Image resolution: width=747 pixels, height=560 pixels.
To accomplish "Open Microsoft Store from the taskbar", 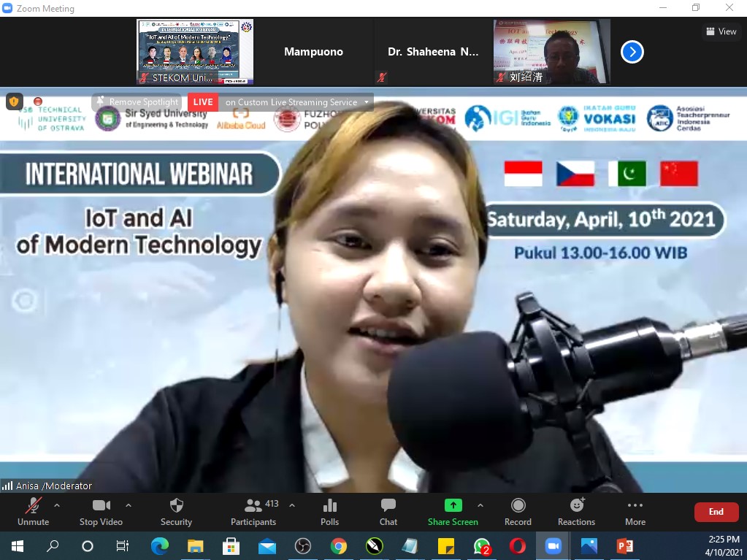I will click(x=231, y=545).
